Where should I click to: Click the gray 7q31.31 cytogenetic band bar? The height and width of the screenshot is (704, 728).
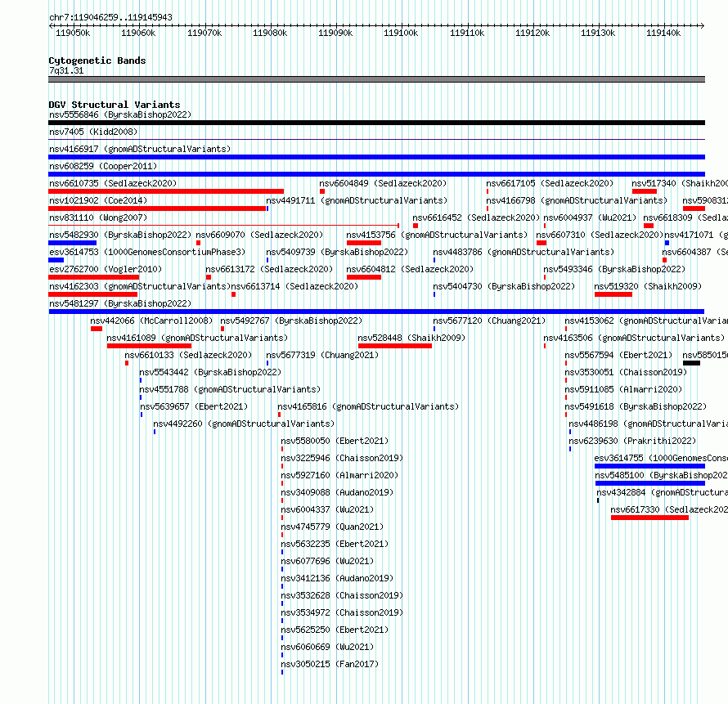376,79
